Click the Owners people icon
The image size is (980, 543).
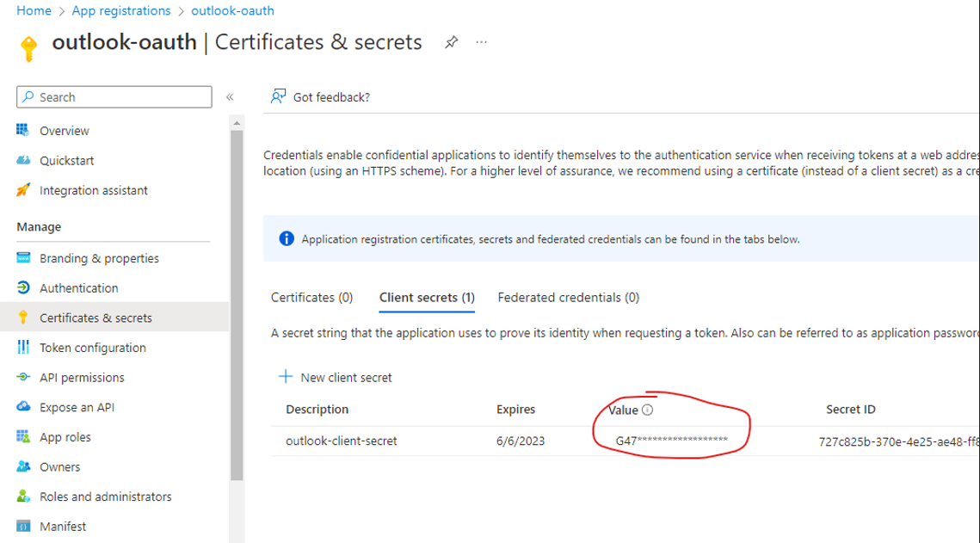coord(23,466)
